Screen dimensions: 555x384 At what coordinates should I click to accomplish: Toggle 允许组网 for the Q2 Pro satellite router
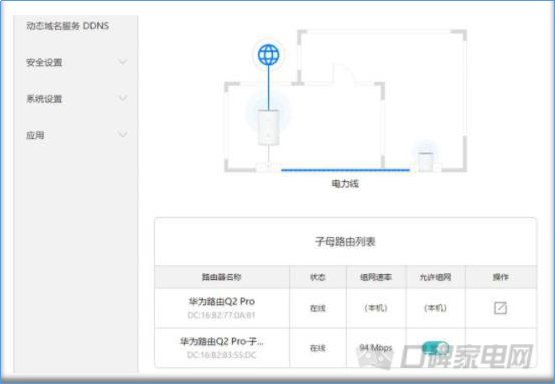(x=435, y=348)
